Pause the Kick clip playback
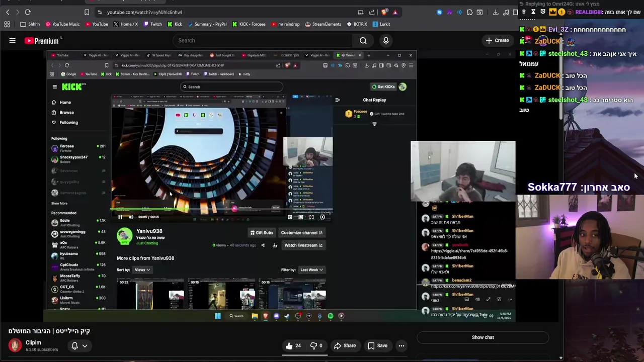This screenshot has width=644, height=362. point(120,217)
